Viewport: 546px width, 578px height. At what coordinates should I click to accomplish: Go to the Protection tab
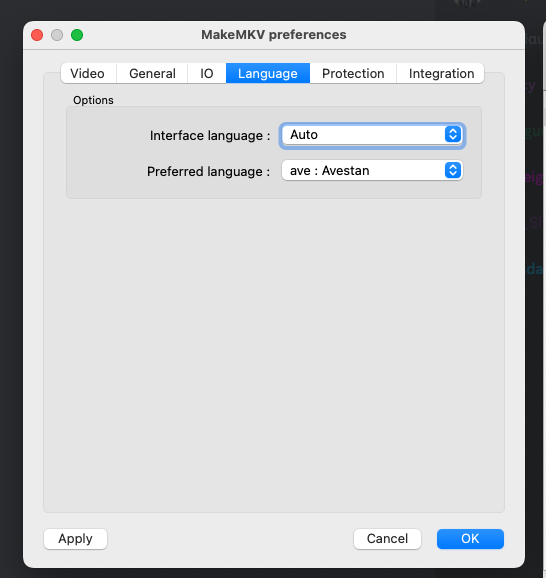353,73
